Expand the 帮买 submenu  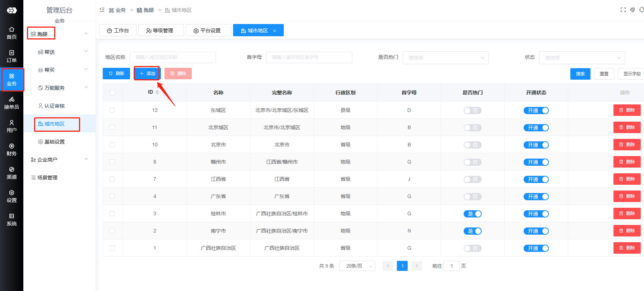click(x=86, y=70)
